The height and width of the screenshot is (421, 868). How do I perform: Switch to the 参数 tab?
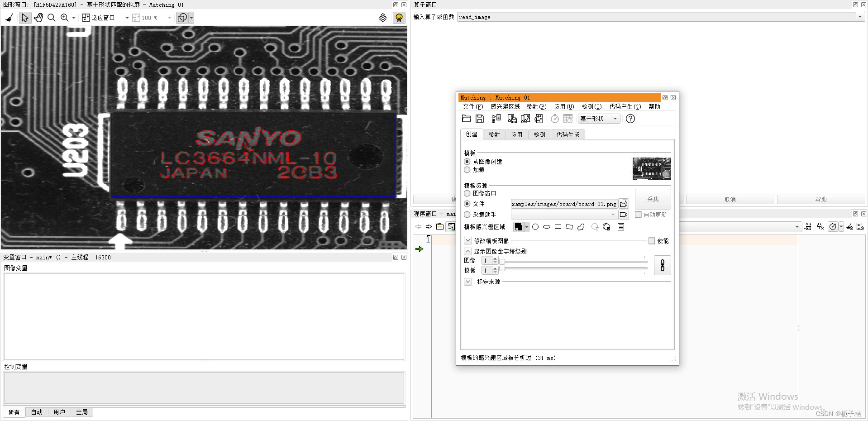494,134
